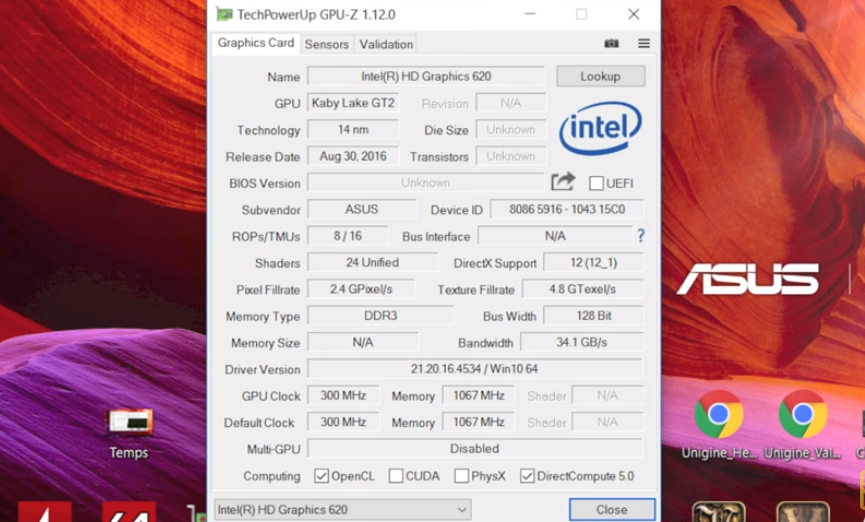The width and height of the screenshot is (865, 522).
Task: Toggle the UEFI checkbox
Action: pos(596,183)
